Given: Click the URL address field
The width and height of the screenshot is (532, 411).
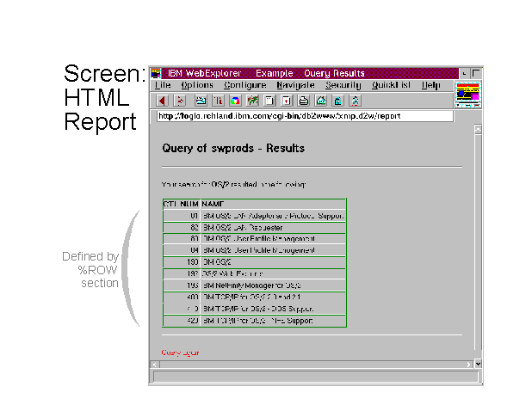Looking at the screenshot, I should [305, 116].
